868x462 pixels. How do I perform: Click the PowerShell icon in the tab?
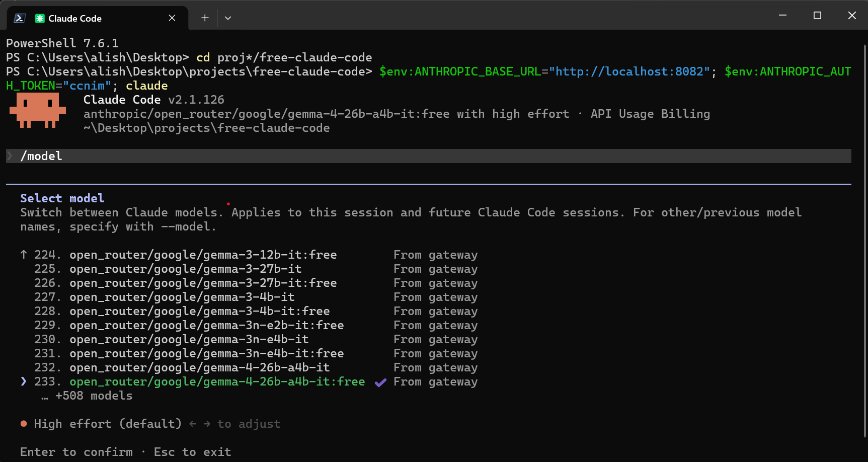pyautogui.click(x=20, y=18)
